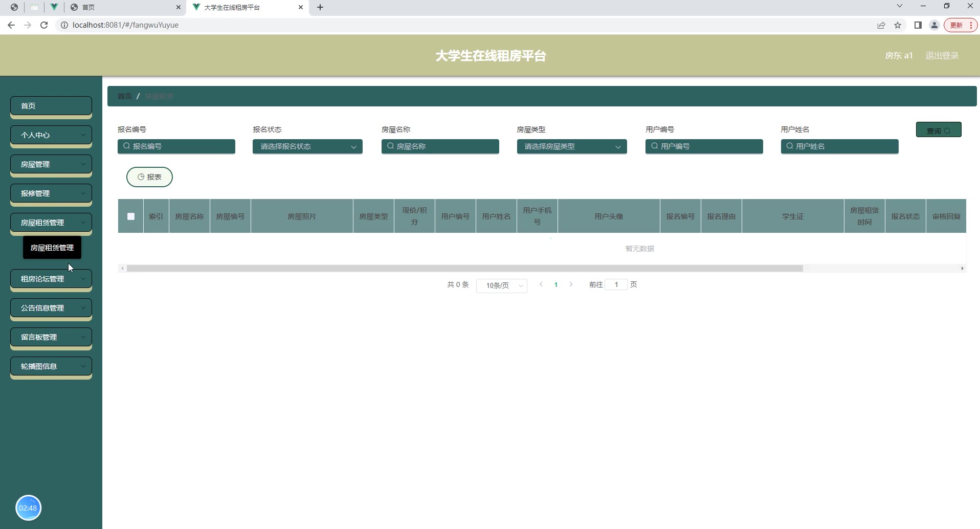
Task: Expand the 轮播图信息 sidebar menu
Action: click(51, 366)
